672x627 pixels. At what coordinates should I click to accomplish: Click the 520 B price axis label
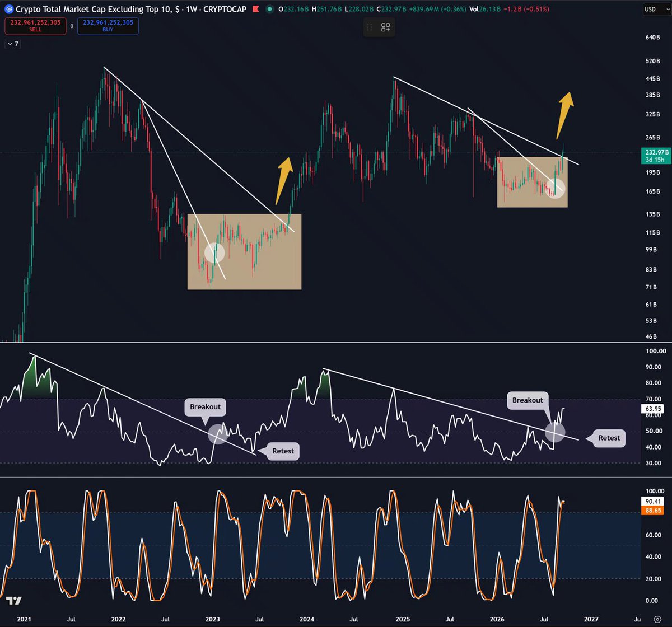(x=654, y=60)
